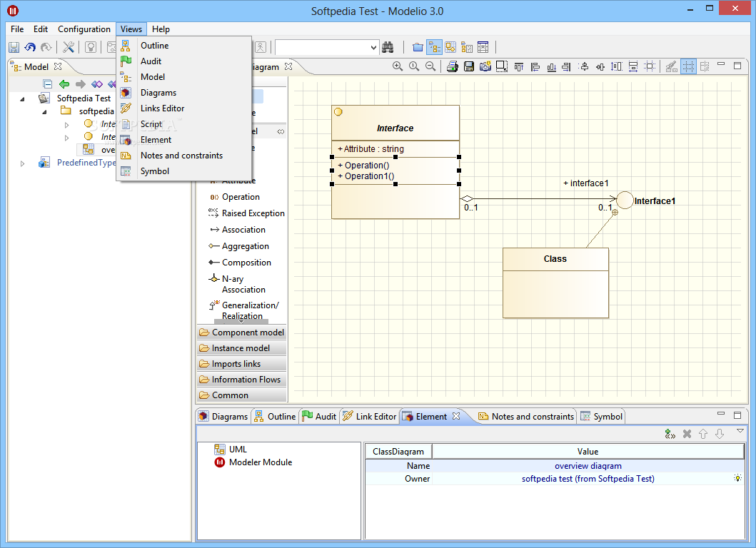The height and width of the screenshot is (548, 756).
Task: Click the Redo arrow icon
Action: point(46,47)
